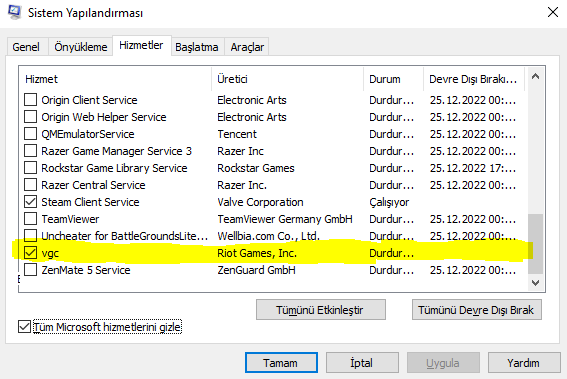Click the scrollbar down arrow

tap(536, 283)
